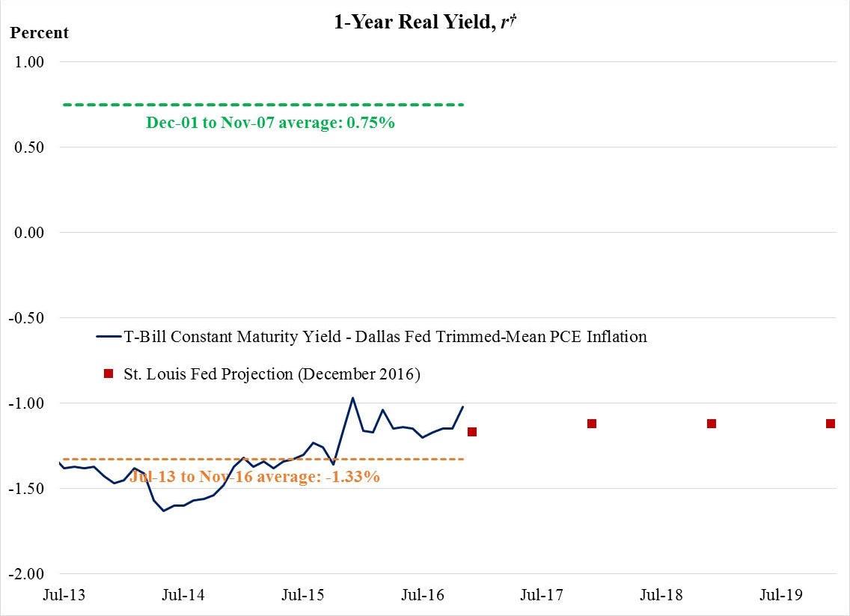Screen dimensions: 850x616
Task: Click the highest peak of the blue line
Action: [x=352, y=398]
